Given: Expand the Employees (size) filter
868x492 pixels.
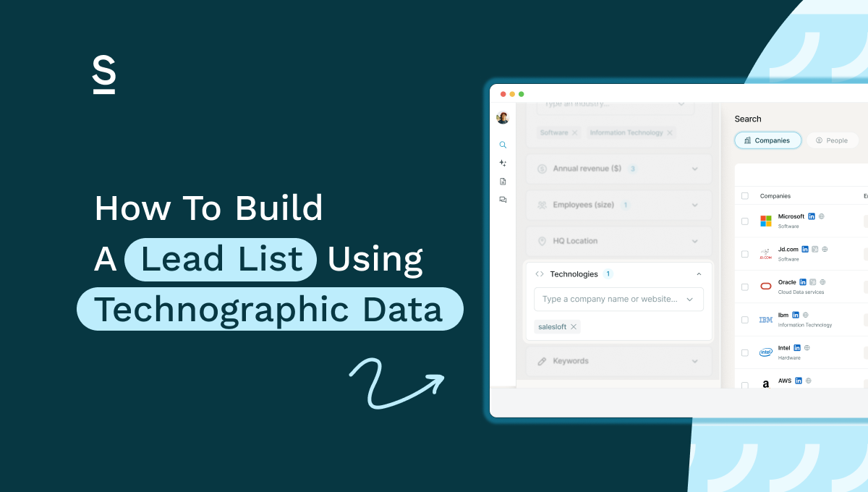Looking at the screenshot, I should pyautogui.click(x=694, y=205).
